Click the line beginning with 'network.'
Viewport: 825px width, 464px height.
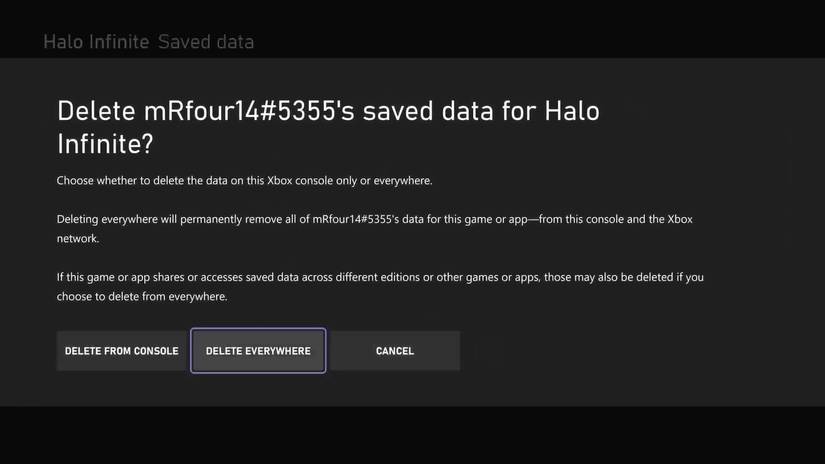[79, 240]
